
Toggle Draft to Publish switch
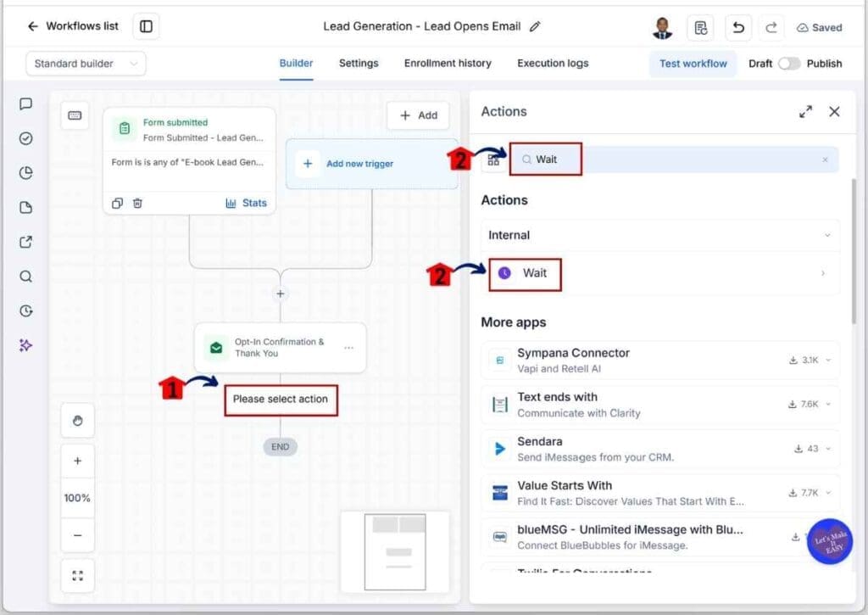coord(789,64)
